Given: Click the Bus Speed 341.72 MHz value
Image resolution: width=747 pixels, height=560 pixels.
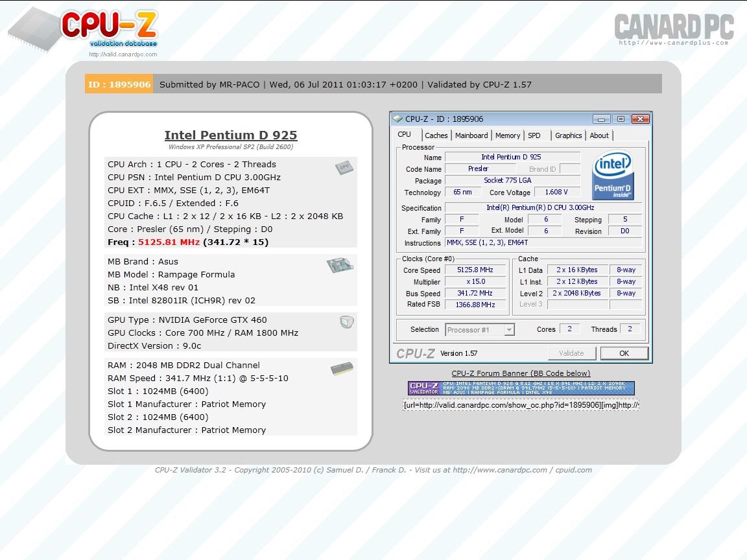Looking at the screenshot, I should [x=475, y=294].
